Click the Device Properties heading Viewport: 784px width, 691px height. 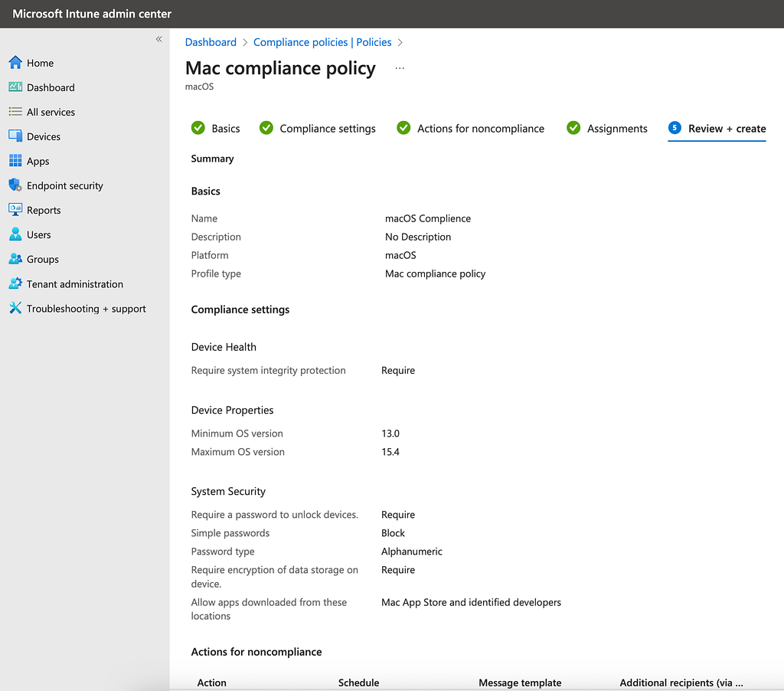[232, 411]
